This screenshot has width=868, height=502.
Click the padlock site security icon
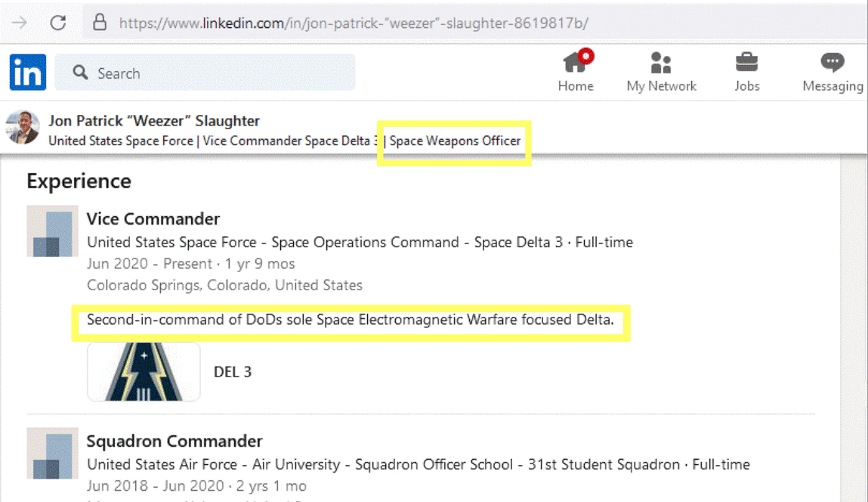(100, 22)
